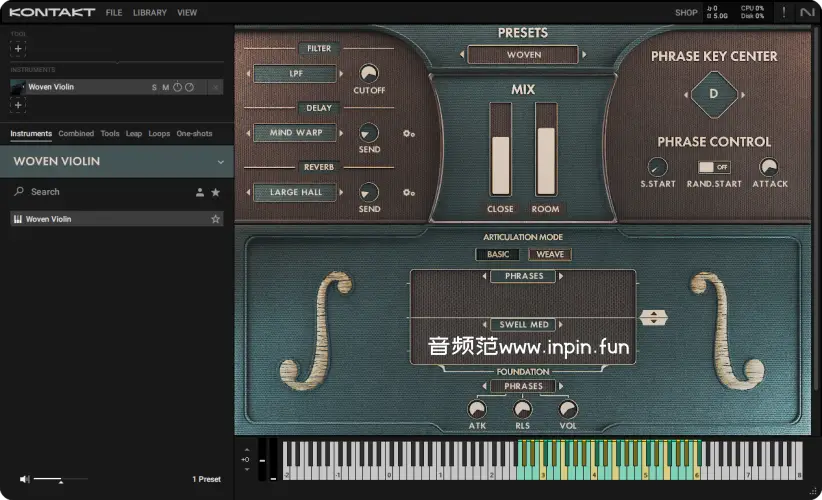Screen dimensions: 822x500
Task: Click the Native Instruments logo icon
Action: click(808, 12)
